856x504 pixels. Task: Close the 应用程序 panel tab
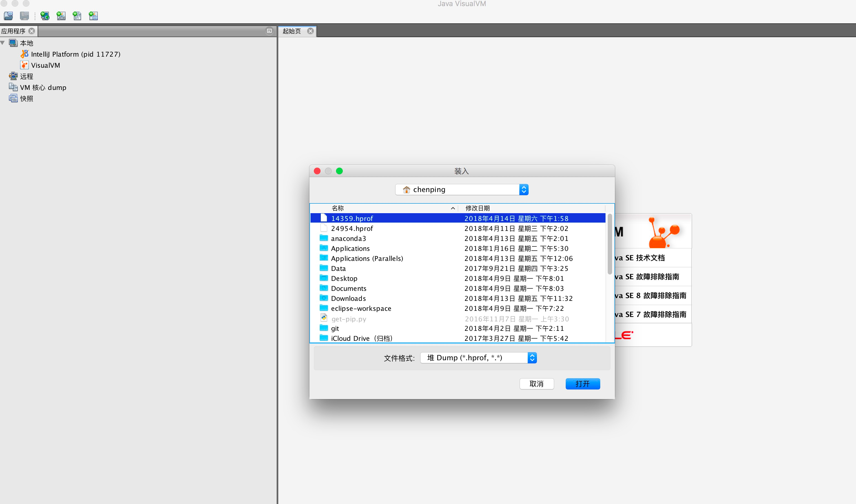point(32,31)
